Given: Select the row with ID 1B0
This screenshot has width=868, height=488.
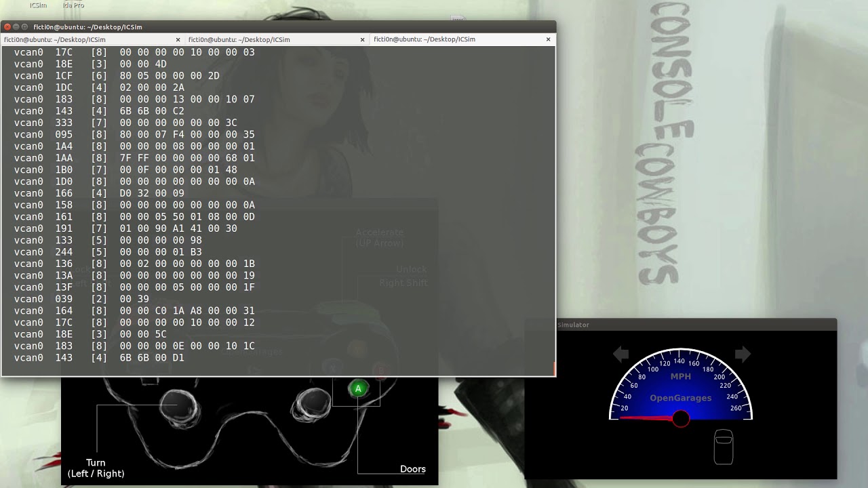Looking at the screenshot, I should 125,169.
